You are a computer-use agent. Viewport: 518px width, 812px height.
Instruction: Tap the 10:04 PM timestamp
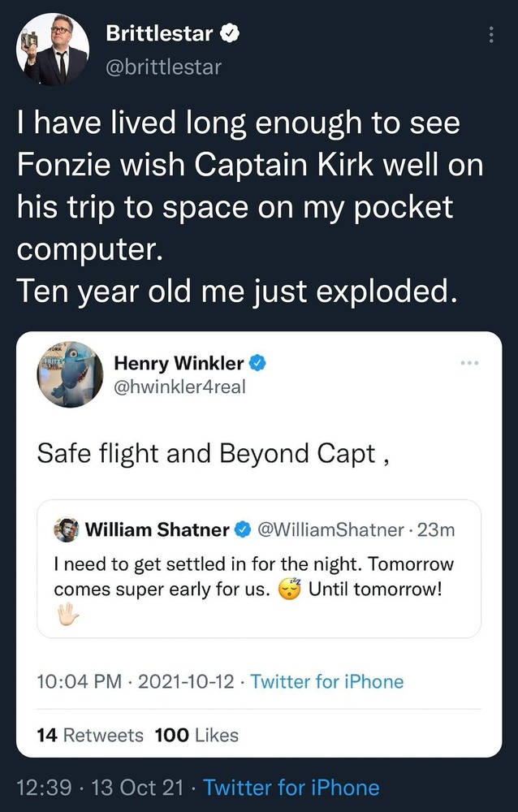pyautogui.click(x=79, y=681)
